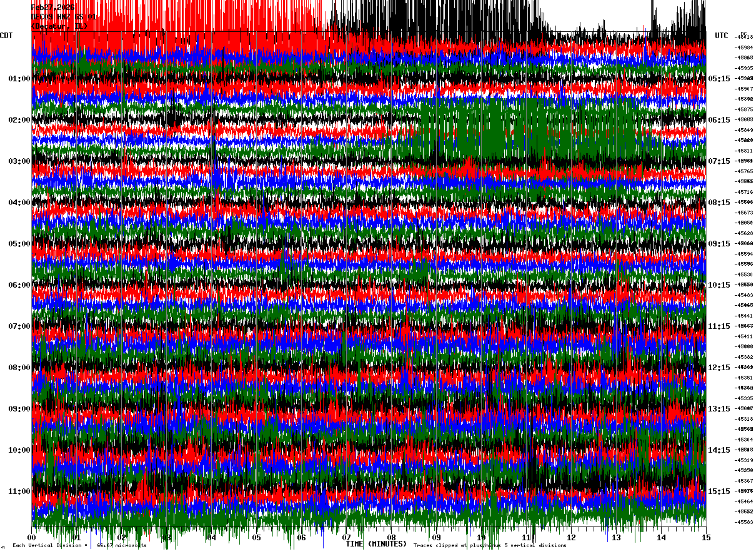Click the Each Vertical Division scale note
This screenshot has width=756, height=554.
[x=80, y=546]
